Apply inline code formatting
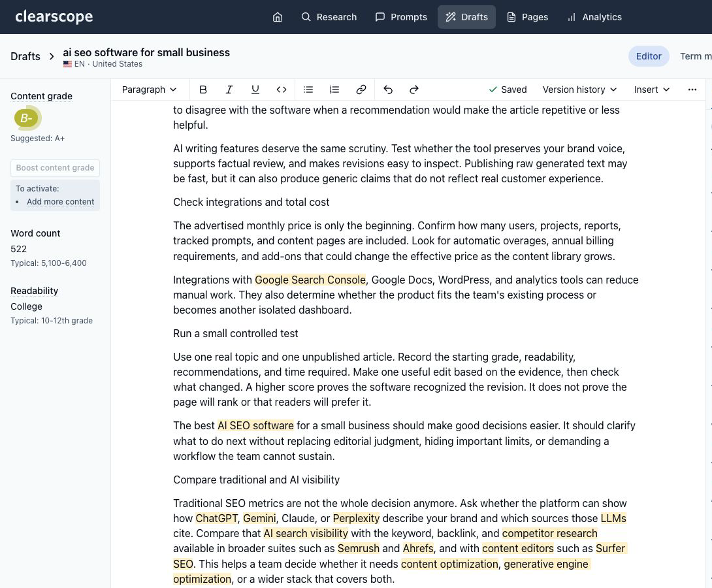712x588 pixels. (x=282, y=90)
